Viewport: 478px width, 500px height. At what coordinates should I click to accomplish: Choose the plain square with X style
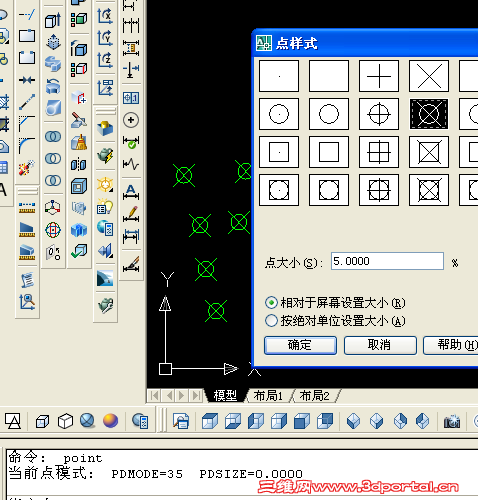point(429,152)
